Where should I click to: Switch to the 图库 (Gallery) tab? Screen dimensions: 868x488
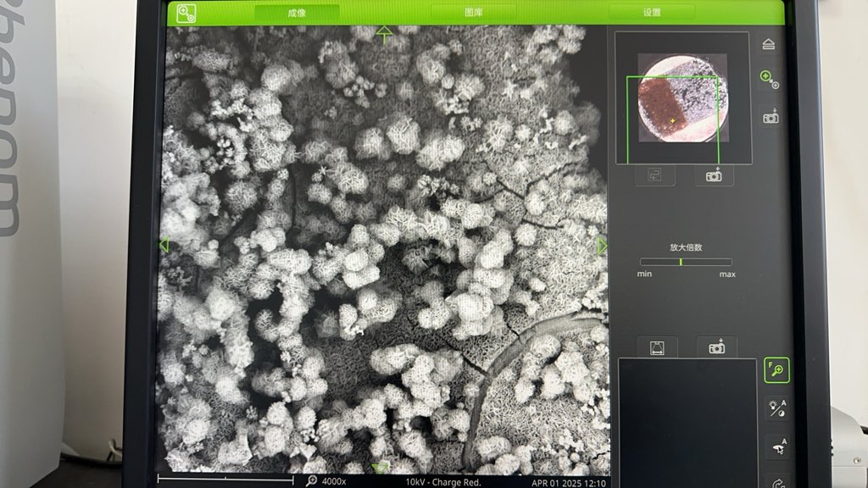(474, 12)
